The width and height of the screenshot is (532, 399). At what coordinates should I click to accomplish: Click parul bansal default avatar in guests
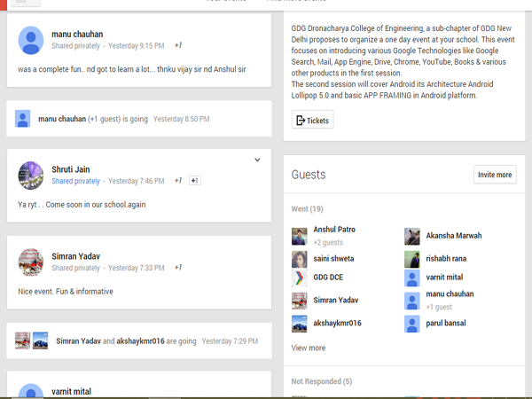412,324
